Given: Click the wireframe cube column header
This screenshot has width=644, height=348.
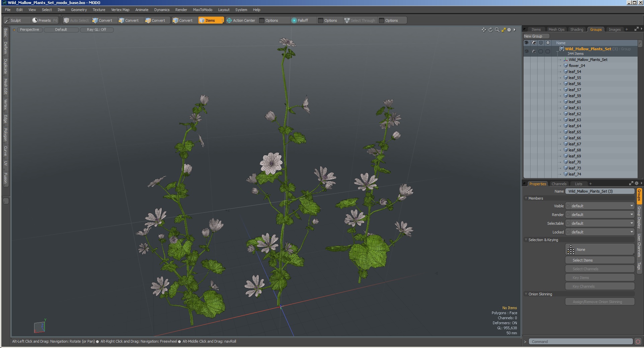Looking at the screenshot, I should click(541, 43).
